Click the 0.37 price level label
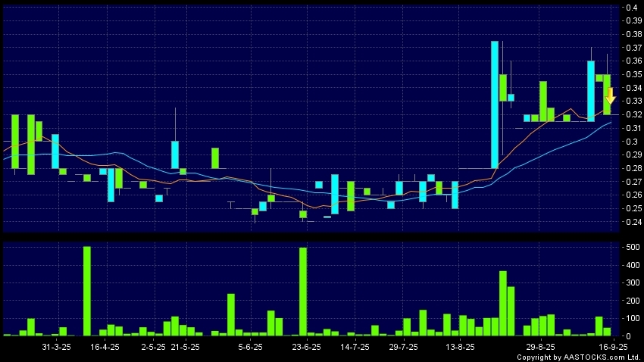This screenshot has width=644, height=362. [634, 48]
